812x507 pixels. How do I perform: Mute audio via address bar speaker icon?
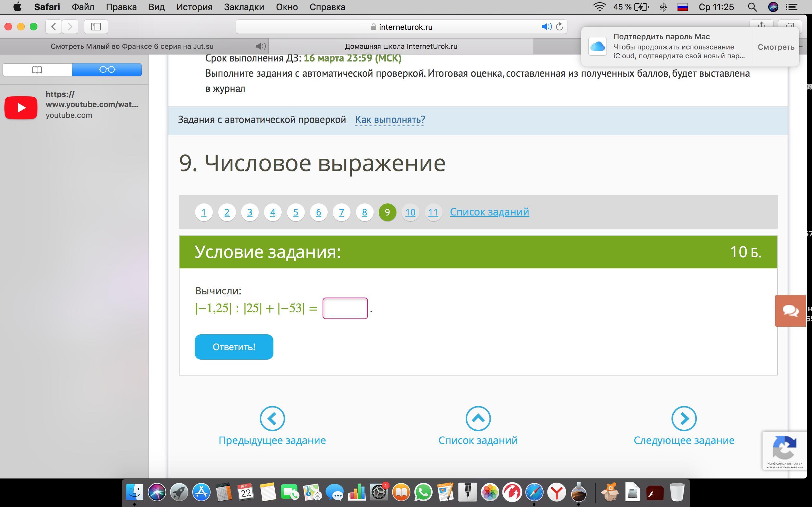pos(546,27)
